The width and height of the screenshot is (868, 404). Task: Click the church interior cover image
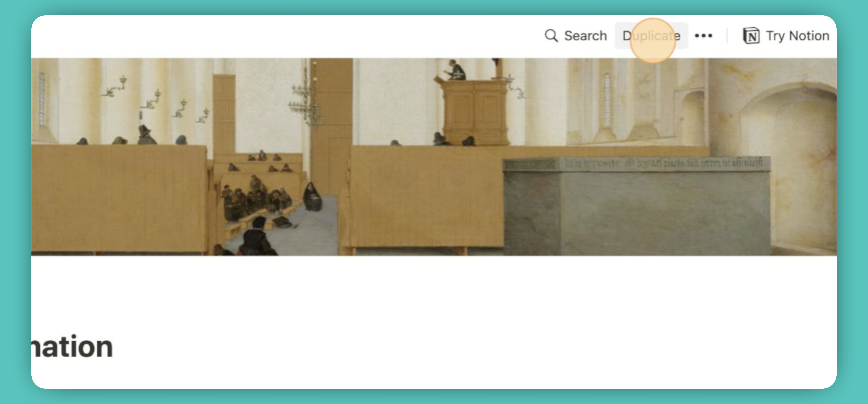(434, 157)
